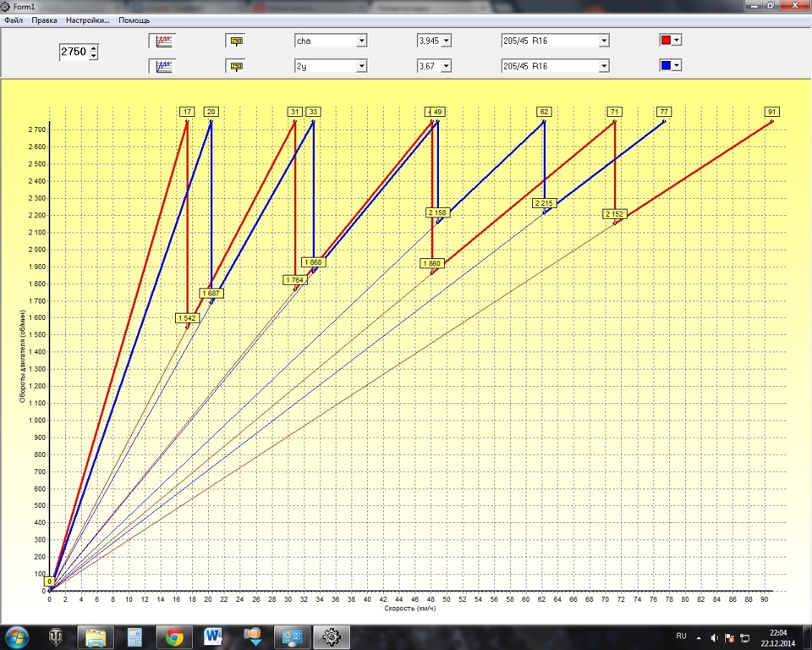Toggle yellow label tag icon in bottom row
This screenshot has height=650, width=812.
(236, 65)
